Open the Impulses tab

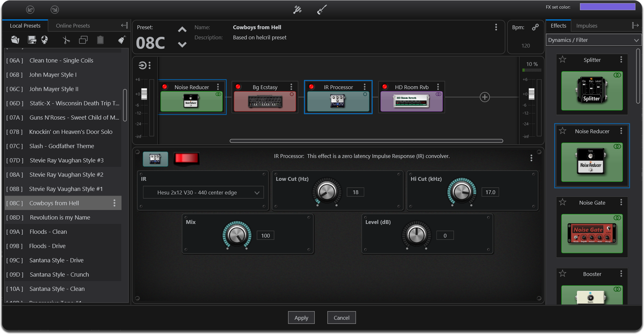coord(587,26)
